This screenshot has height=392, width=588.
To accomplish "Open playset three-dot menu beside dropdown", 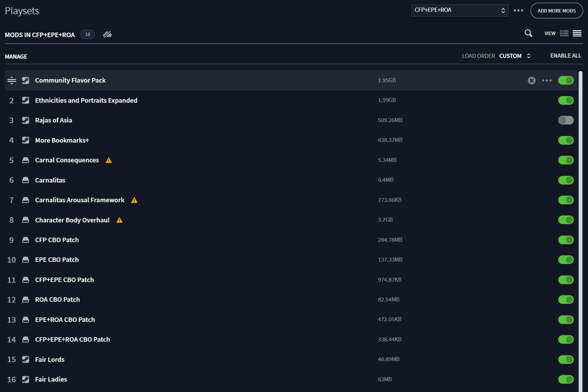I will tap(518, 11).
